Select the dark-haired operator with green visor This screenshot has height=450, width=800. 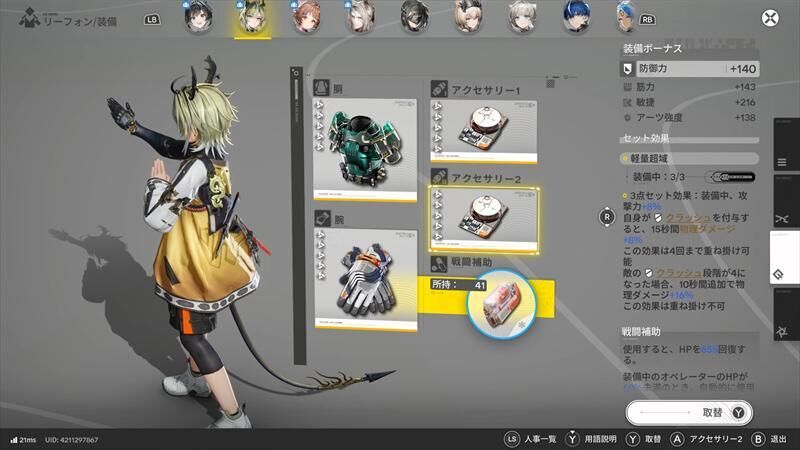(415, 17)
